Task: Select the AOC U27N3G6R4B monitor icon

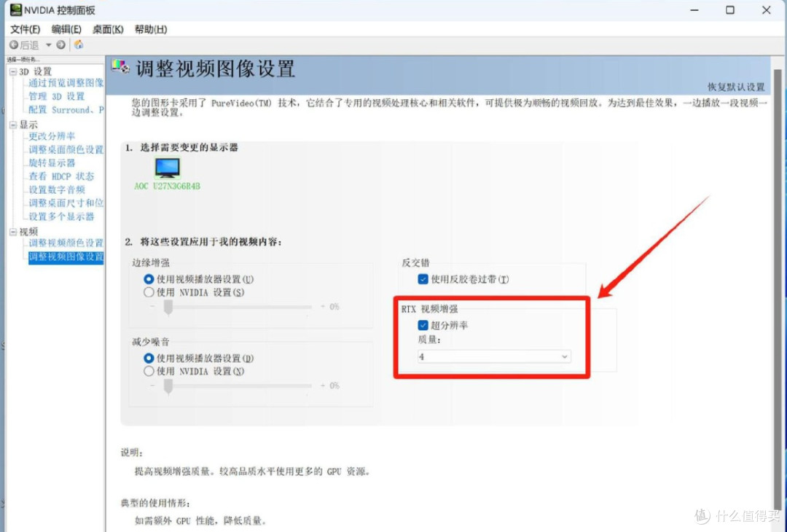Action: click(166, 168)
